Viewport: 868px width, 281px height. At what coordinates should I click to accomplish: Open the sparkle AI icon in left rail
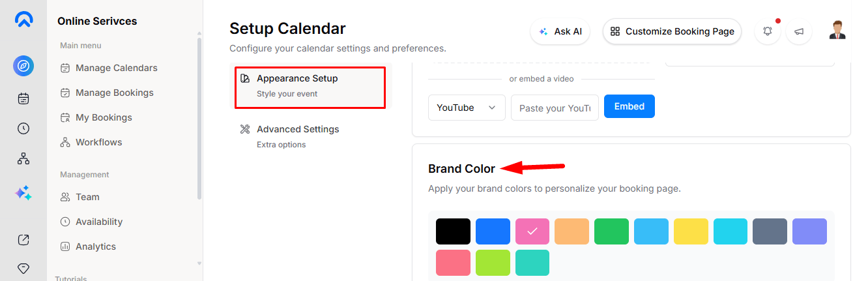[x=23, y=193]
